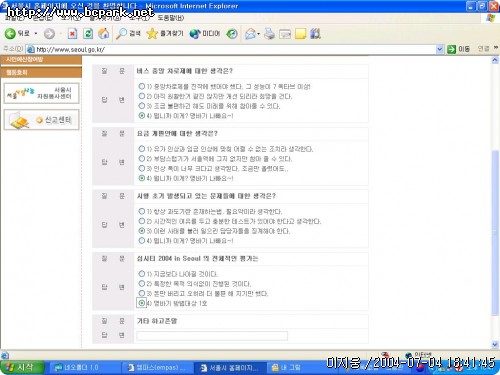This screenshot has height=375, width=500.
Task: Select option 3 for the 요금 개편안 question
Action: point(141,168)
